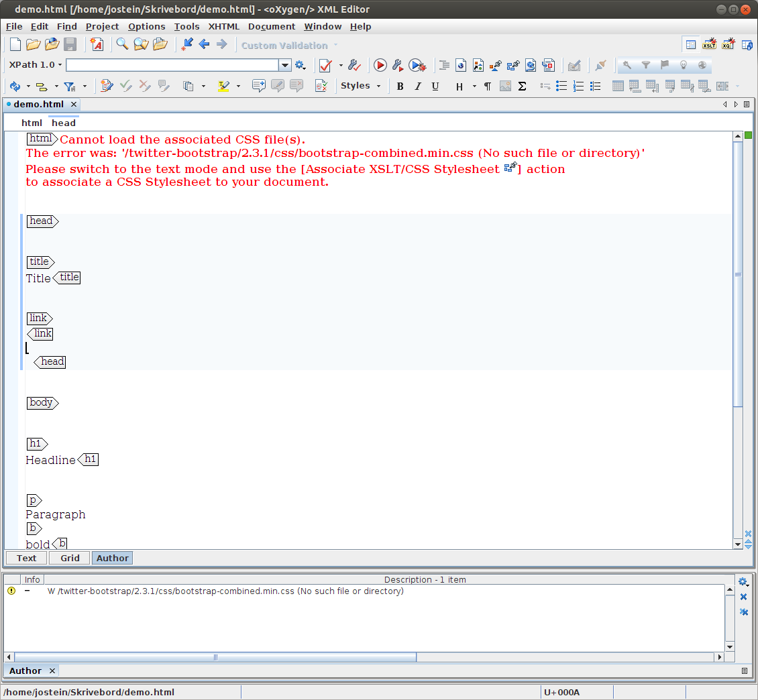Toggle bold formatting
This screenshot has width=758, height=700.
(x=400, y=86)
